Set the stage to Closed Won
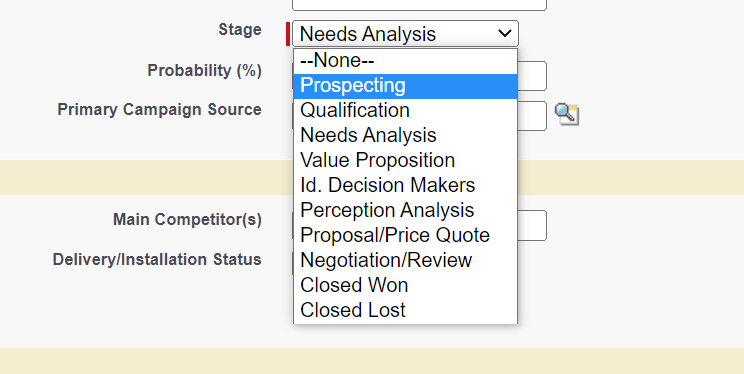Viewport: 744px width, 374px height. point(405,285)
